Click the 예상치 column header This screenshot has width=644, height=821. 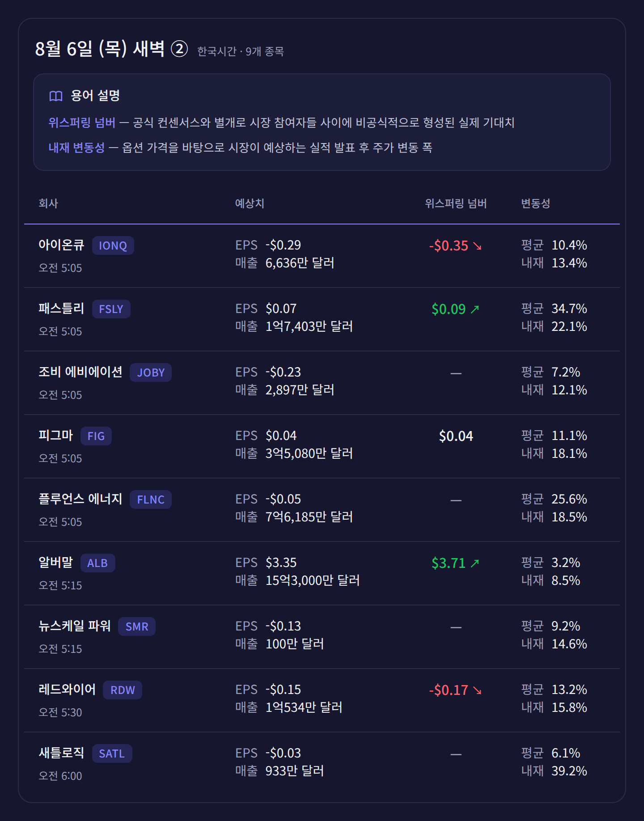(x=250, y=203)
